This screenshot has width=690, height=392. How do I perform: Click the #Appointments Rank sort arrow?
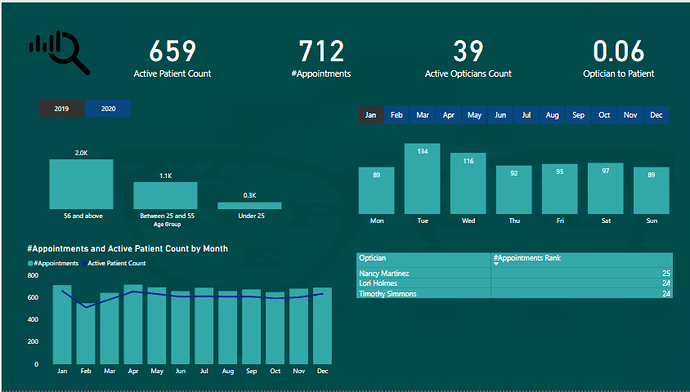[496, 264]
